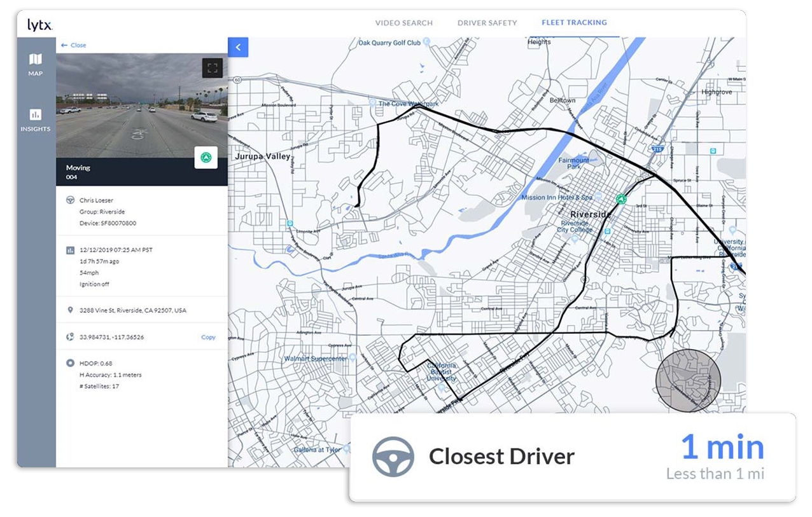Click the lytx logo
Image resolution: width=812 pixels, height=517 pixels.
[x=39, y=25]
